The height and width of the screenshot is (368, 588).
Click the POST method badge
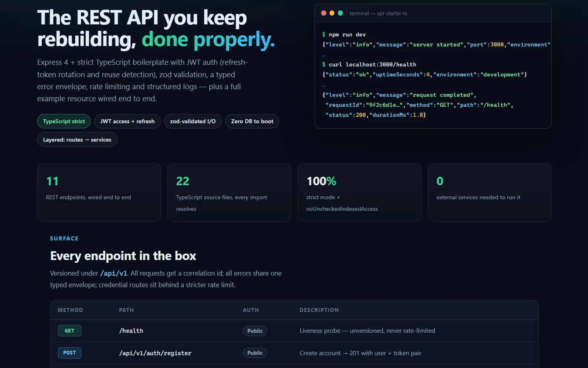coord(70,353)
